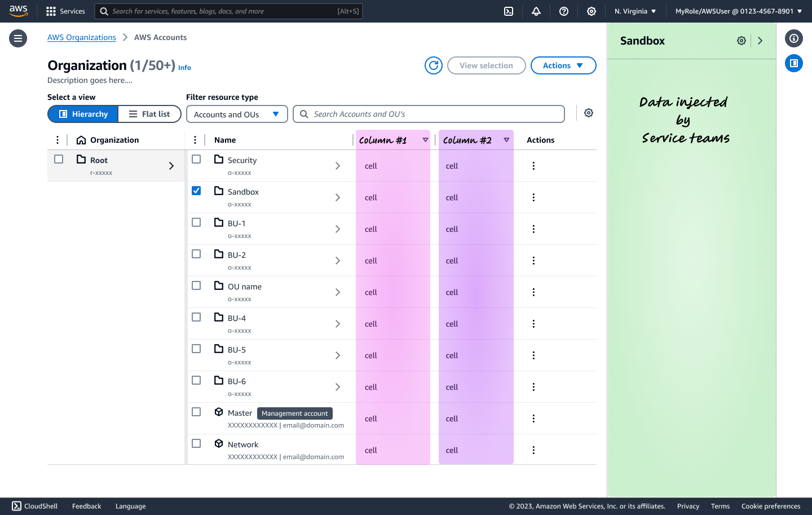Expand the BU-5 OU chevron
This screenshot has height=515, width=812.
tap(338, 355)
